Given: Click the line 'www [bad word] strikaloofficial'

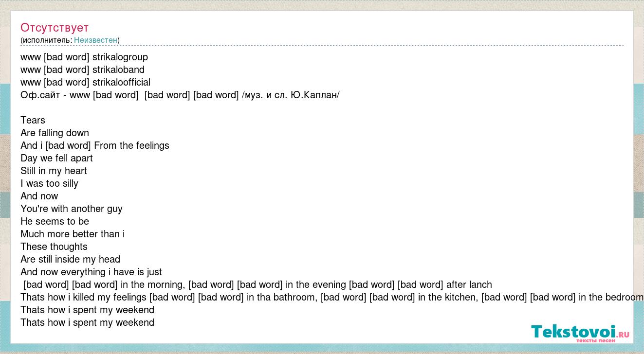Looking at the screenshot, I should point(85,82).
